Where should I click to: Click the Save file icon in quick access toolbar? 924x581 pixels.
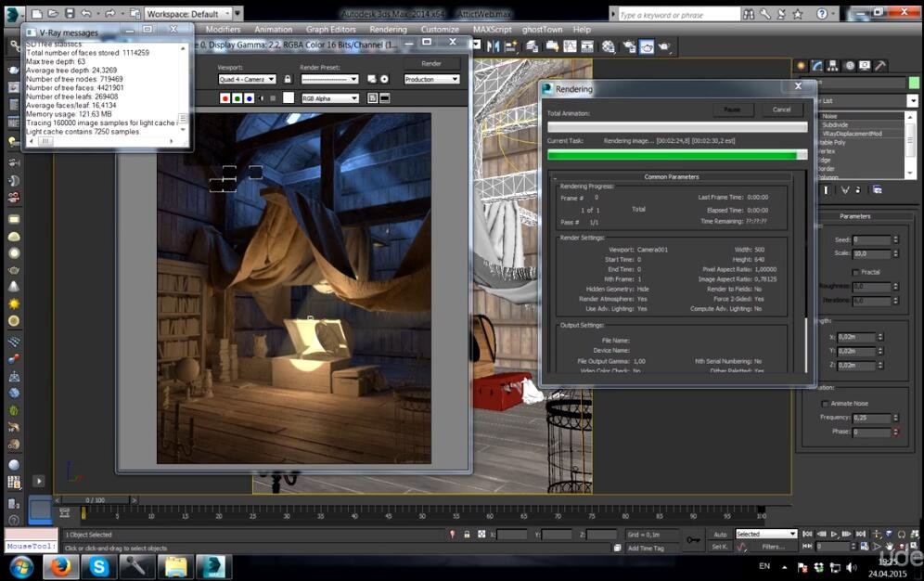tap(70, 13)
